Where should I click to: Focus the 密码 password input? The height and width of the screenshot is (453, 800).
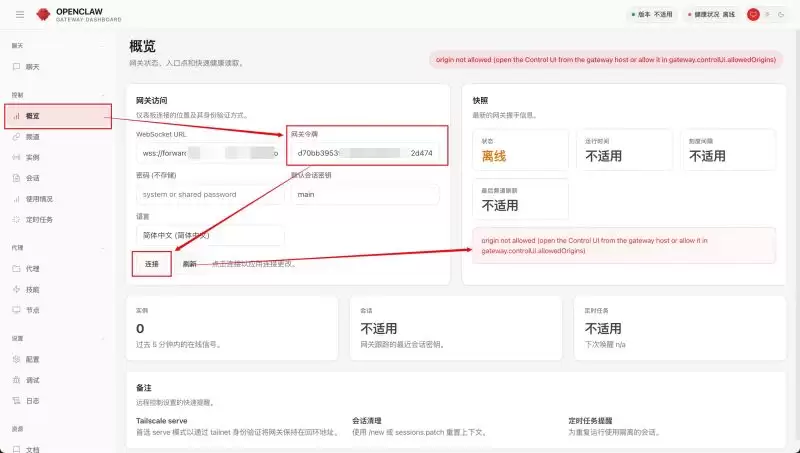pyautogui.click(x=210, y=194)
